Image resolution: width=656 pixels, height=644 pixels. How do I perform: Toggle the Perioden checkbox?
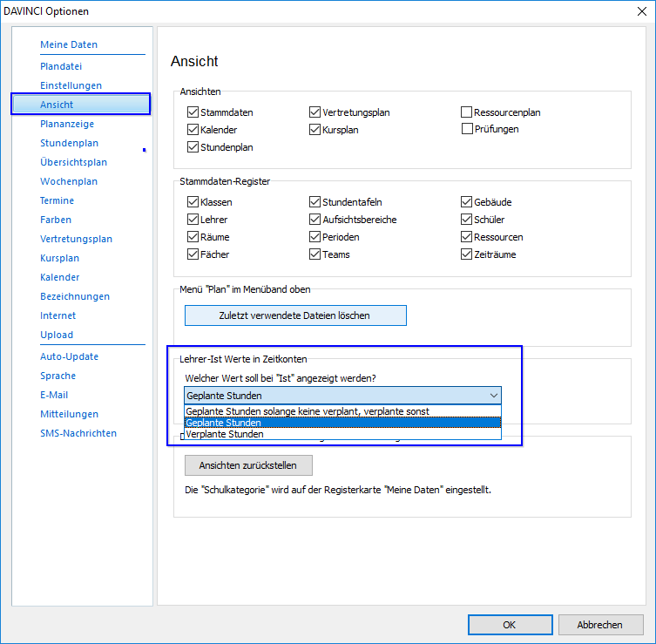point(314,237)
